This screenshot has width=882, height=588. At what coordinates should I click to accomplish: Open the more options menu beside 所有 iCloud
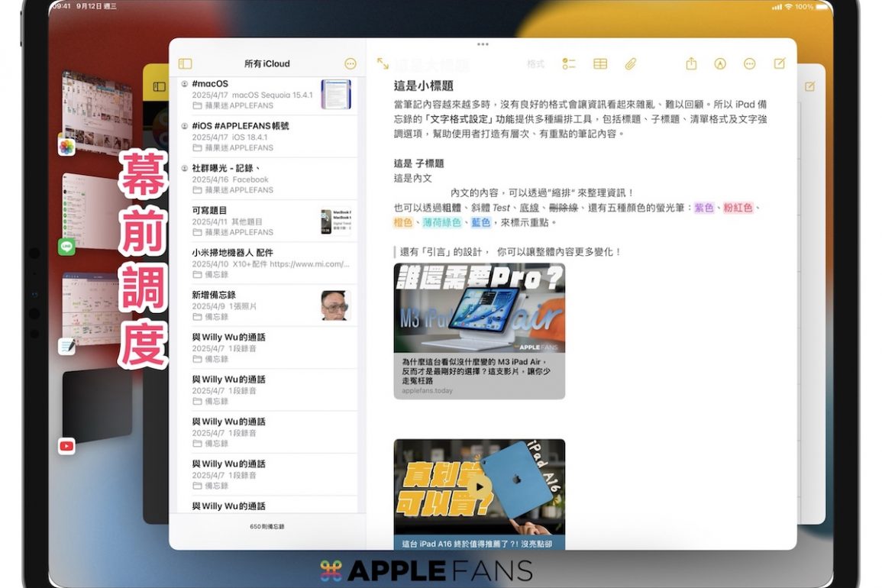[351, 64]
